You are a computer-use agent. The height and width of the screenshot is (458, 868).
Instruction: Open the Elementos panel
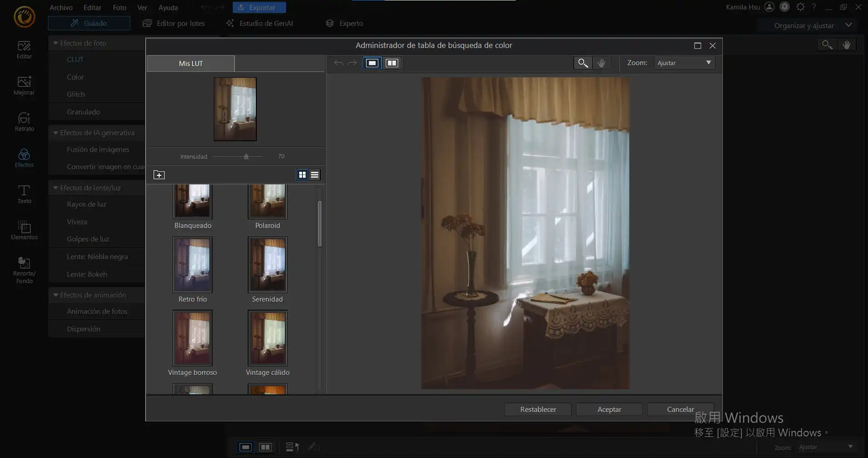point(24,231)
